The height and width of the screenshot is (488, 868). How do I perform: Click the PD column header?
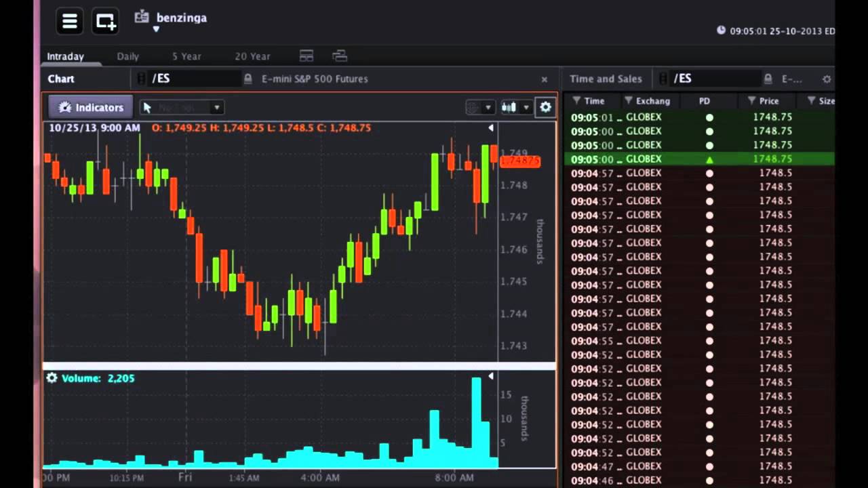[705, 101]
